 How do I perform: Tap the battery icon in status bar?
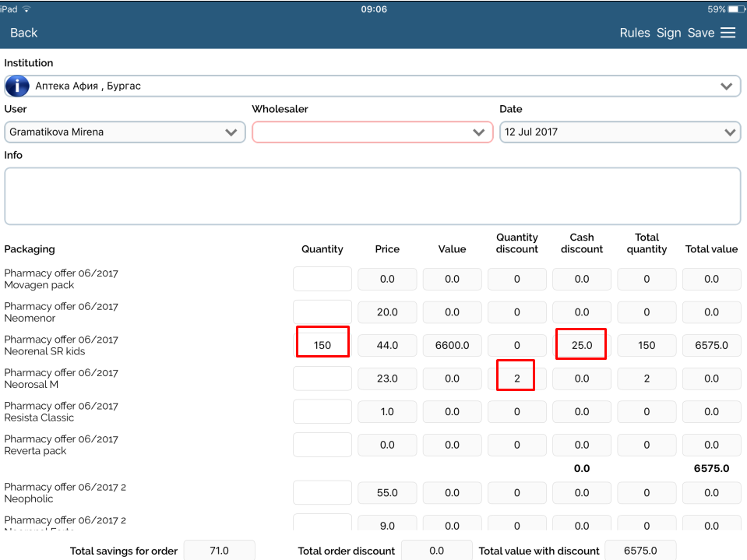point(735,9)
